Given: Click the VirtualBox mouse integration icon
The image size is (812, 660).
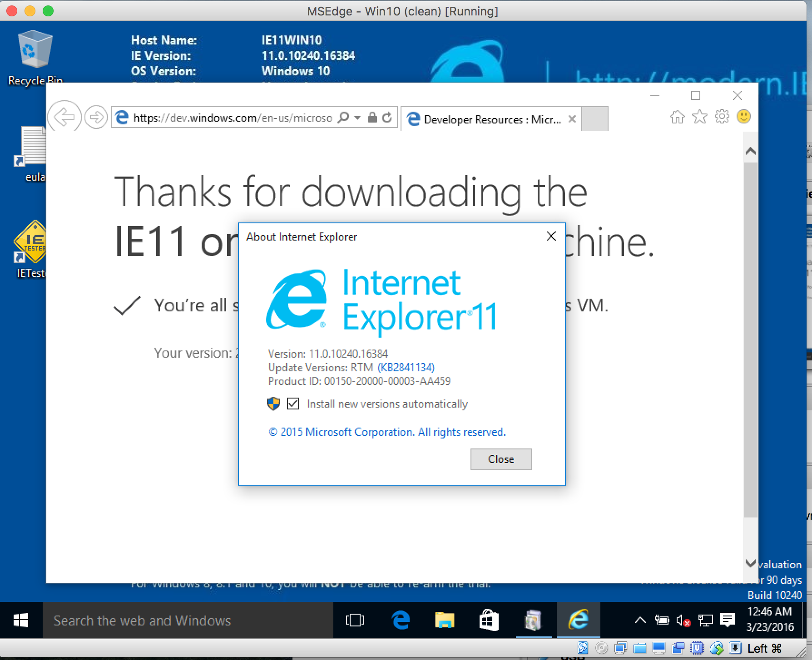Looking at the screenshot, I should (x=717, y=648).
